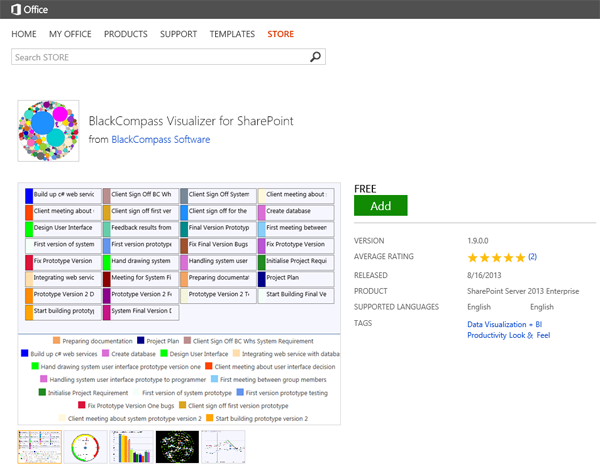This screenshot has height=468, width=600.
Task: Open the gauge chart thumbnail
Action: click(x=84, y=448)
